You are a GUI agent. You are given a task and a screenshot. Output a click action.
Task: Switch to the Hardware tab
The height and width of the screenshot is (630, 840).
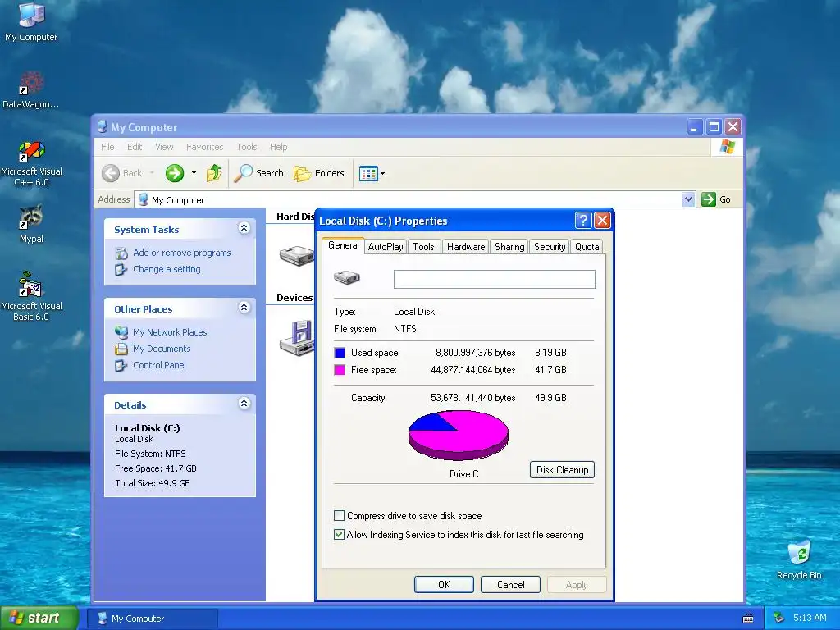tap(466, 247)
